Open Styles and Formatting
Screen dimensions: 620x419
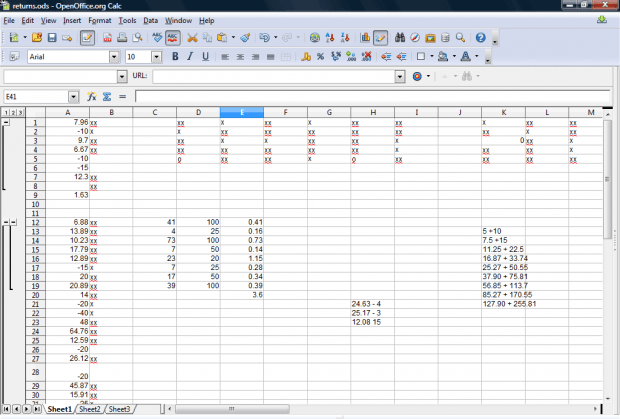14,57
